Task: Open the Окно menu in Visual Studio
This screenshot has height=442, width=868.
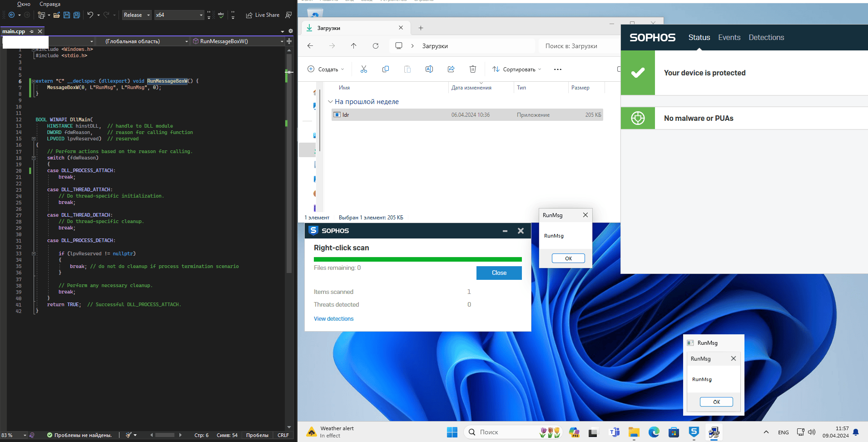Action: [x=24, y=4]
